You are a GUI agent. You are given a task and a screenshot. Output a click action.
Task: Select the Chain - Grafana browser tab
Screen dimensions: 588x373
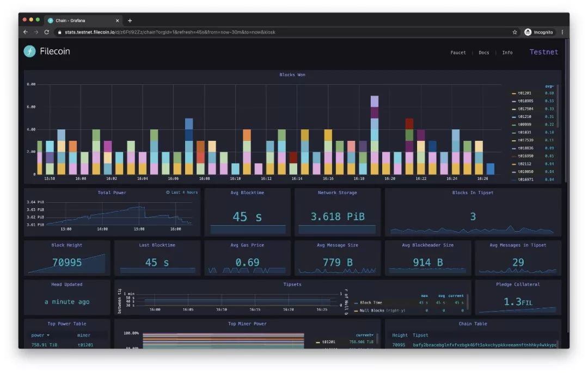coord(83,21)
